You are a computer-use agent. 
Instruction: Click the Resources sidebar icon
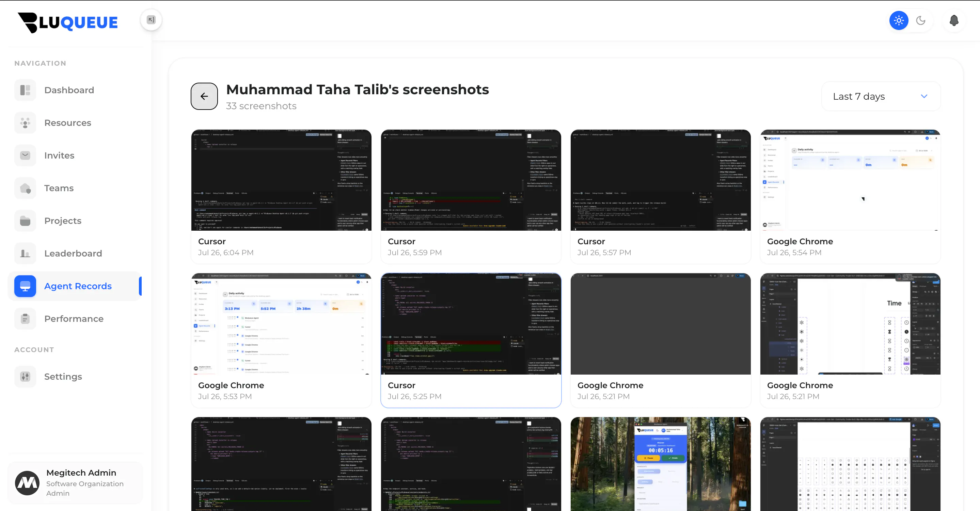click(25, 123)
